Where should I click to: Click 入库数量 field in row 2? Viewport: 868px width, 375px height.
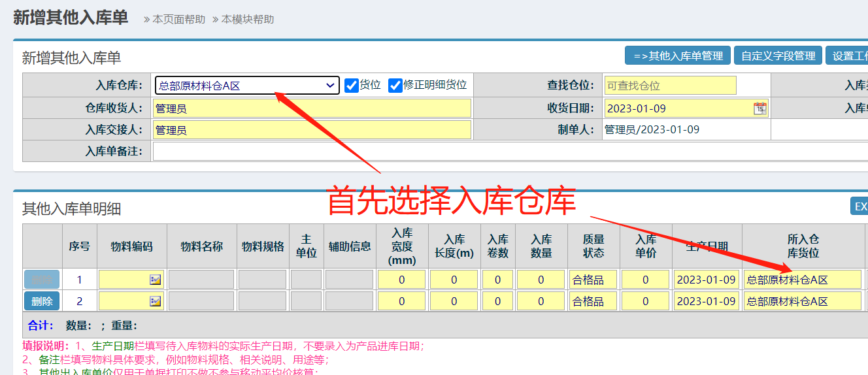click(541, 301)
